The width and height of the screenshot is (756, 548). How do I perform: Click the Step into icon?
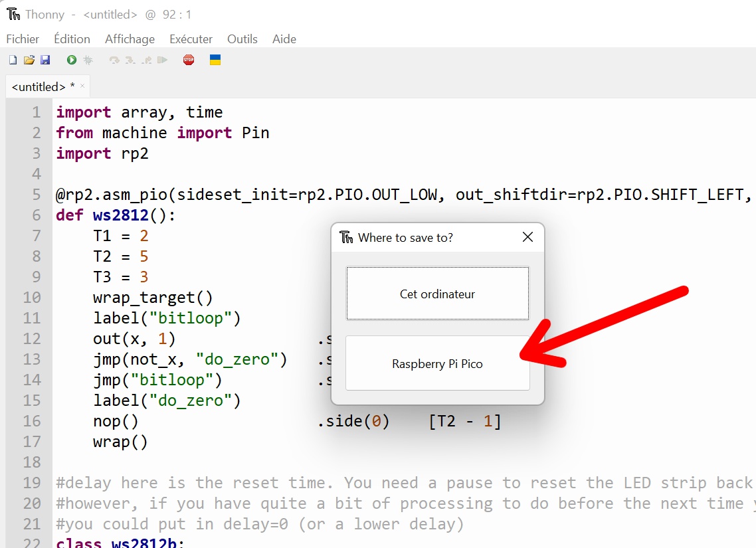(130, 60)
